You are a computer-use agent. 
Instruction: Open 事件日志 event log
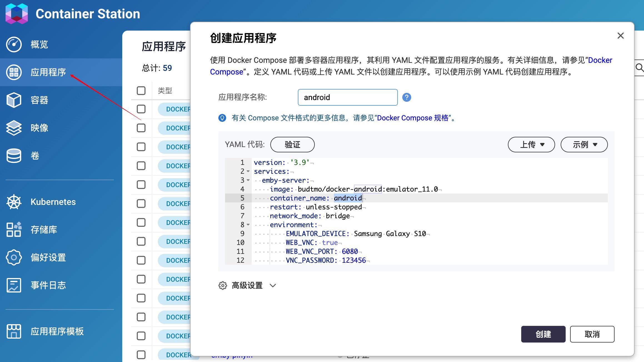[x=14, y=285]
